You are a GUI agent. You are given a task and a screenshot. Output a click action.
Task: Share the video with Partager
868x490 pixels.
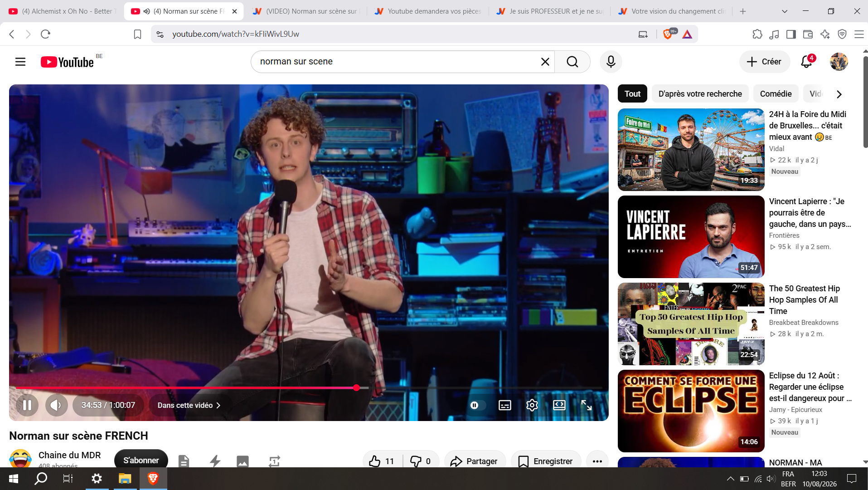point(475,461)
